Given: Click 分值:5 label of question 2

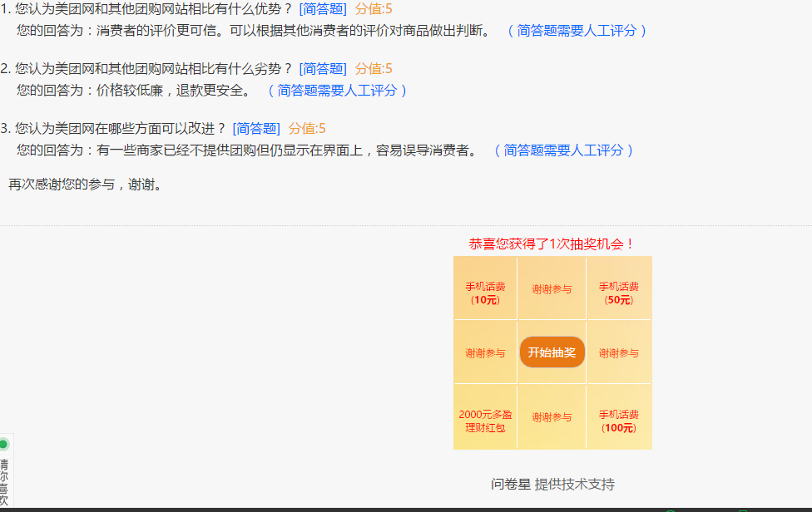Looking at the screenshot, I should tap(374, 69).
